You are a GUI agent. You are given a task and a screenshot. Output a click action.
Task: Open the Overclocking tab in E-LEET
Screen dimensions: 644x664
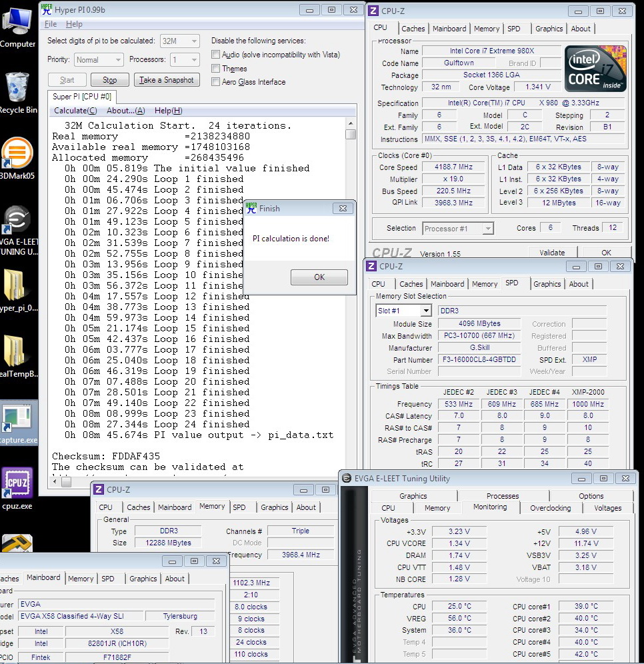point(551,508)
